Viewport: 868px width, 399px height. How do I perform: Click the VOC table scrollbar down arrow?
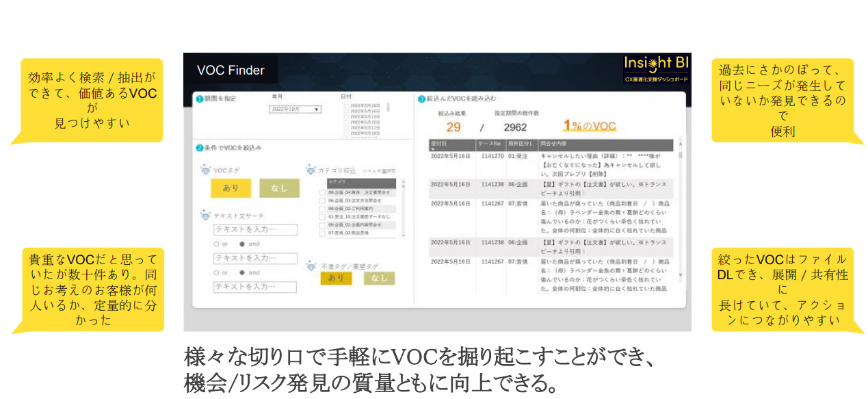tap(680, 274)
